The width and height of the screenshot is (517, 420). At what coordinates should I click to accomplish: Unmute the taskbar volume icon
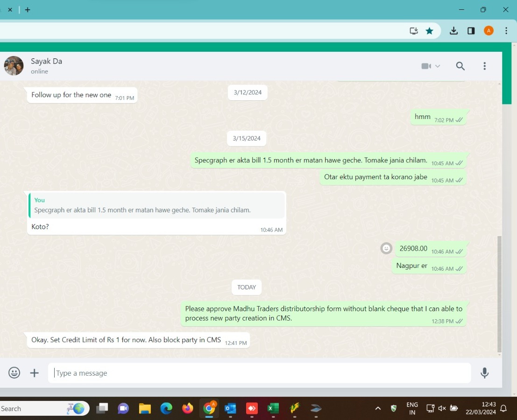point(442,409)
